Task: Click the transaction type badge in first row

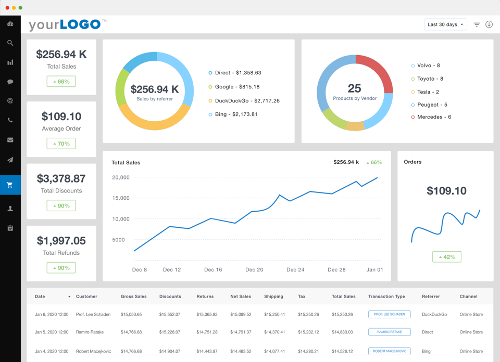Action: click(x=389, y=314)
